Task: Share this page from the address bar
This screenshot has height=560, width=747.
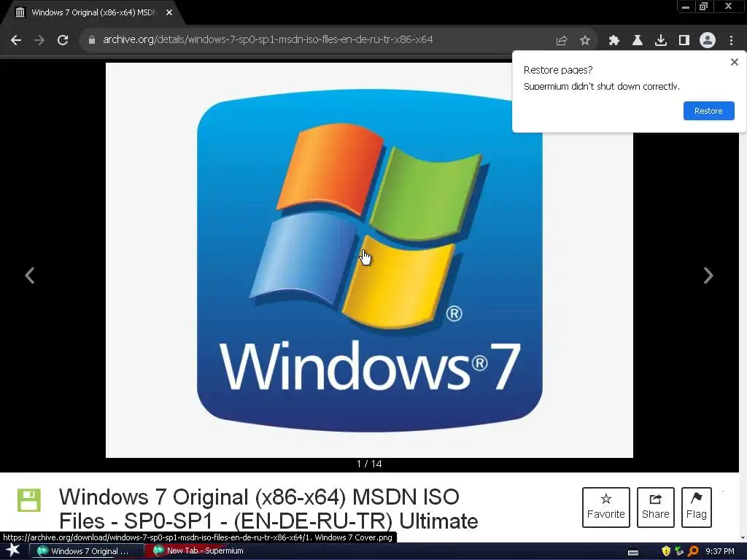Action: (562, 41)
